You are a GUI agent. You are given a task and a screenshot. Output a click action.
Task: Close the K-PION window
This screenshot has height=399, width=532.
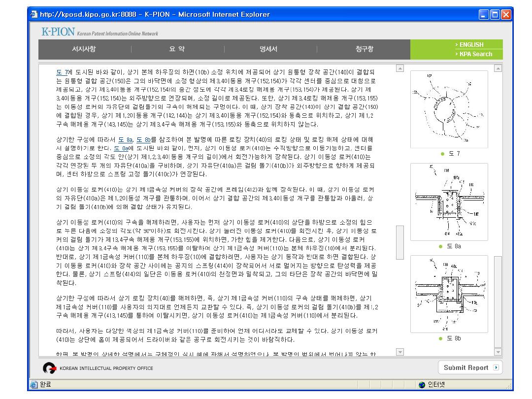click(506, 14)
